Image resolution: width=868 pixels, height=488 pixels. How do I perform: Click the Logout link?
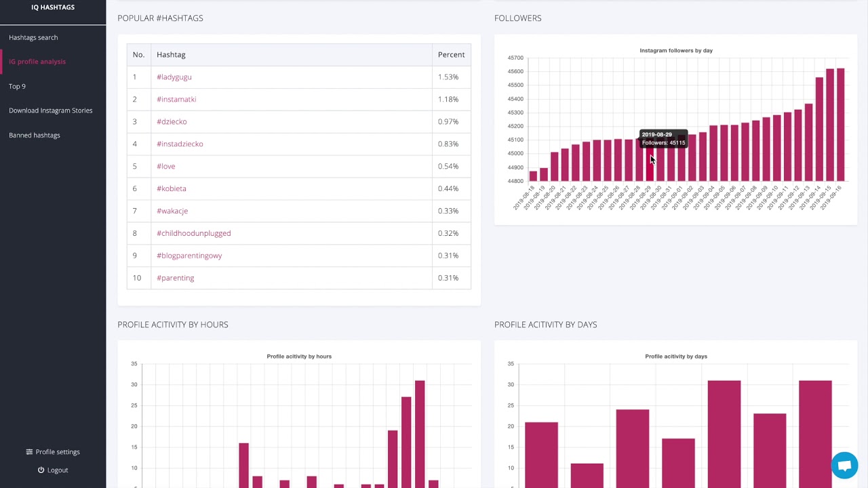58,470
